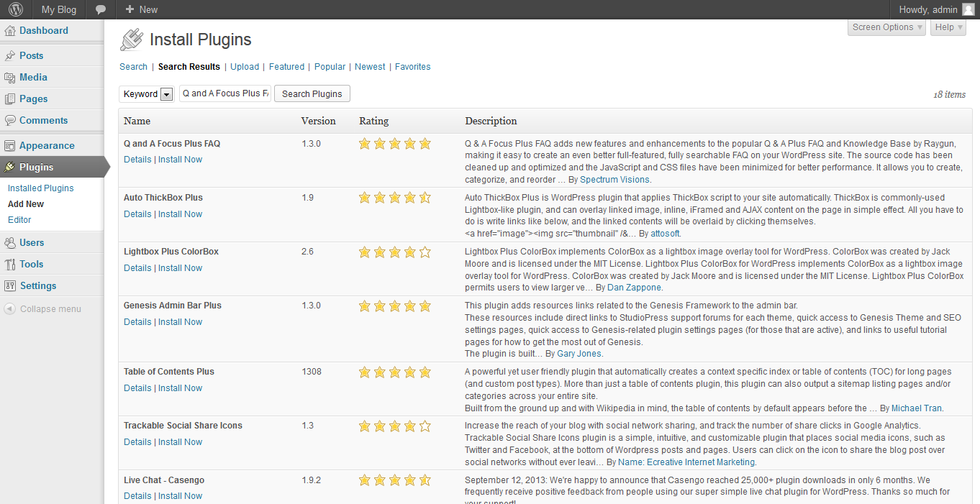This screenshot has height=504, width=980.
Task: Click the Posts pushpin icon
Action: (x=10, y=55)
